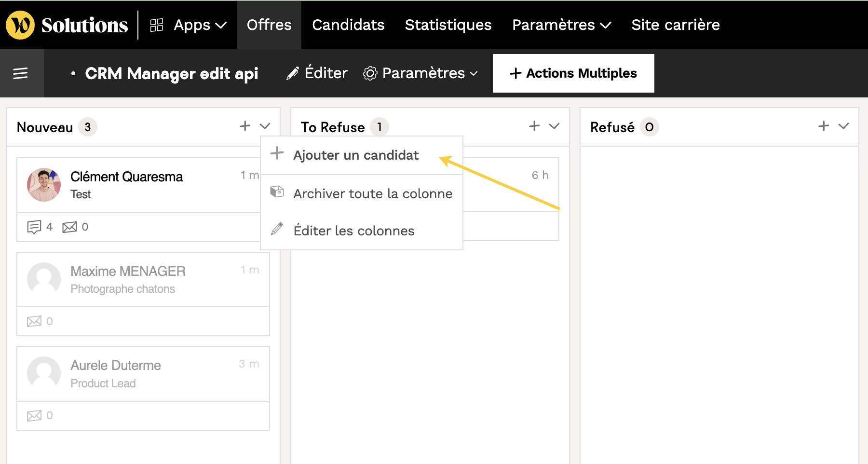Click the hamburger menu icon
This screenshot has height=464, width=868.
20,73
